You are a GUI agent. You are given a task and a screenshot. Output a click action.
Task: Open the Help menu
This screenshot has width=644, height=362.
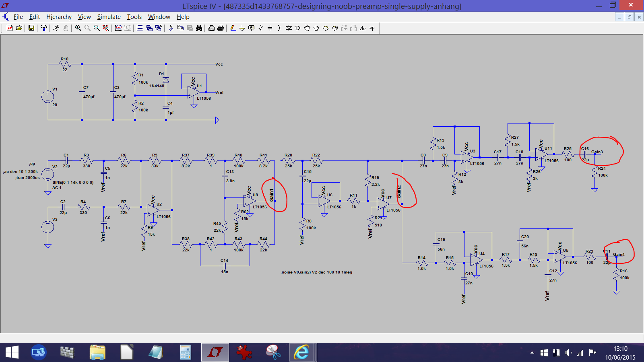(x=183, y=17)
